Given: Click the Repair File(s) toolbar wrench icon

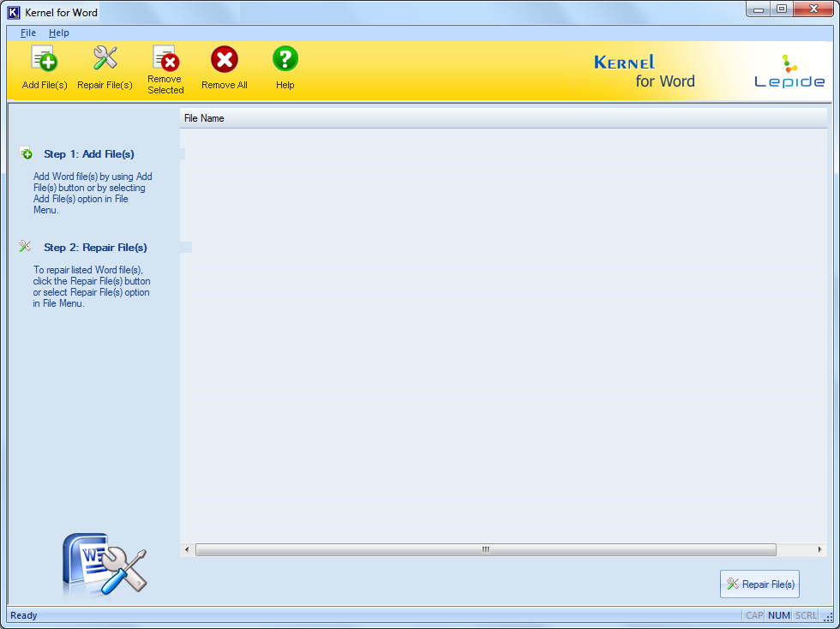Looking at the screenshot, I should (105, 58).
